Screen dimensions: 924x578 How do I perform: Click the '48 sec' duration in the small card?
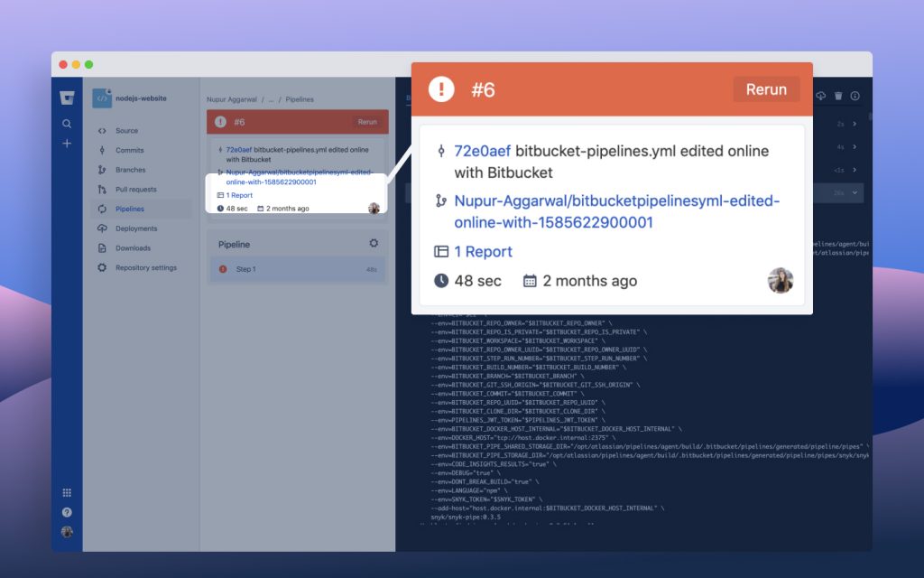point(237,209)
